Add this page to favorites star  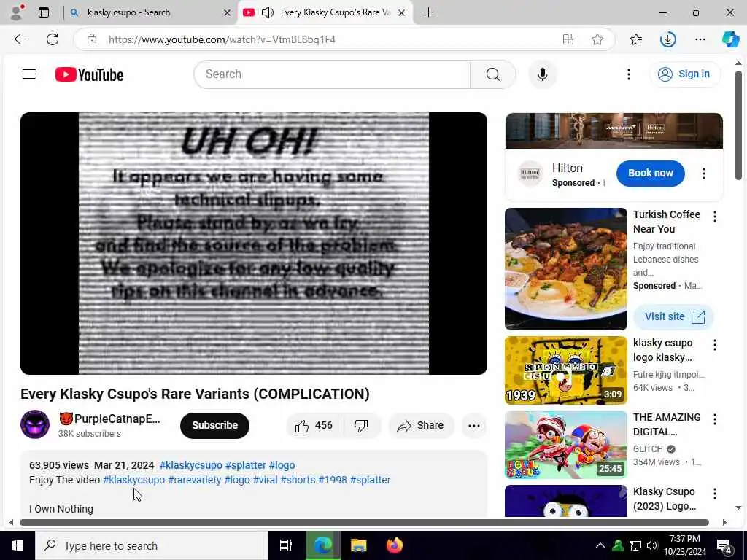pyautogui.click(x=597, y=39)
